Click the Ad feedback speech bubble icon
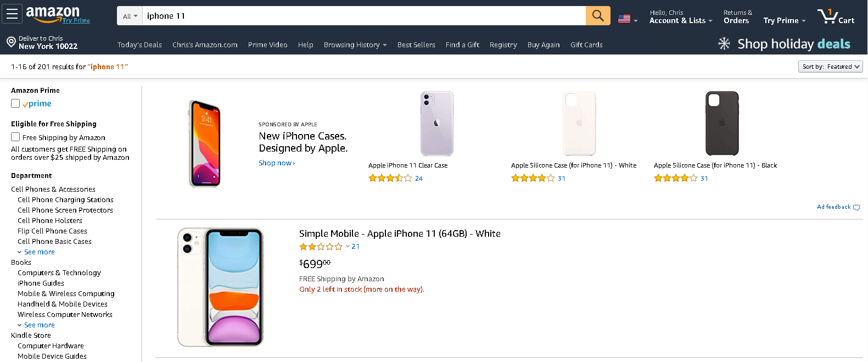The width and height of the screenshot is (868, 362). 856,208
